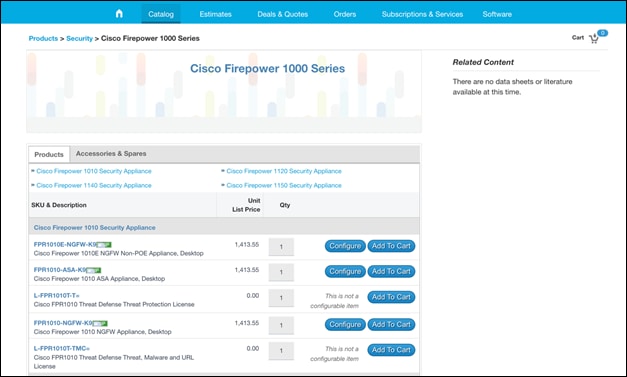627x377 pixels.
Task: Click the green badge next to FPR1010E-NGFW-K9
Action: pos(104,245)
